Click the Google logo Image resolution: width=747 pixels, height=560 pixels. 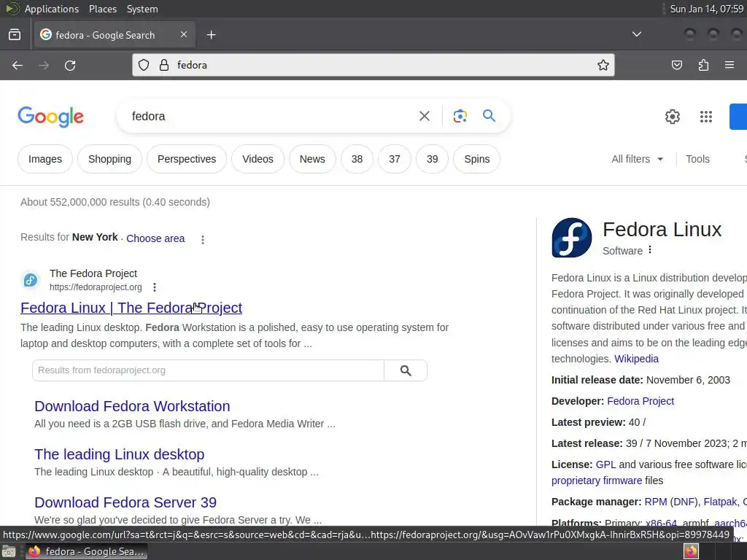pos(50,117)
